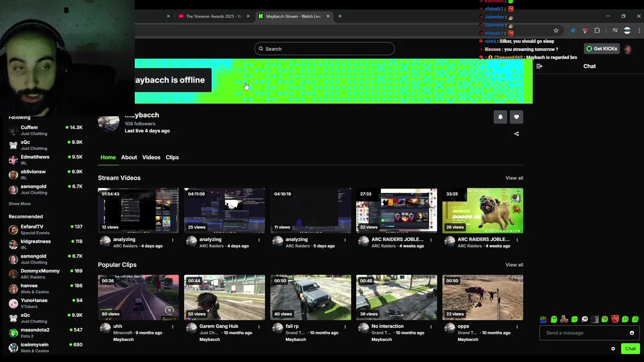Switch to Maybacch Stream browser tab

294,16
